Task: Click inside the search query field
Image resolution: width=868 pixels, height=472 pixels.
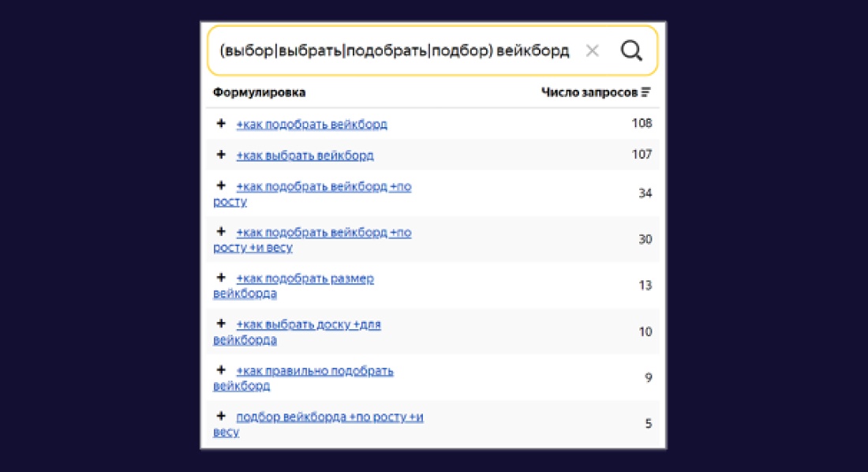Action: 395,50
